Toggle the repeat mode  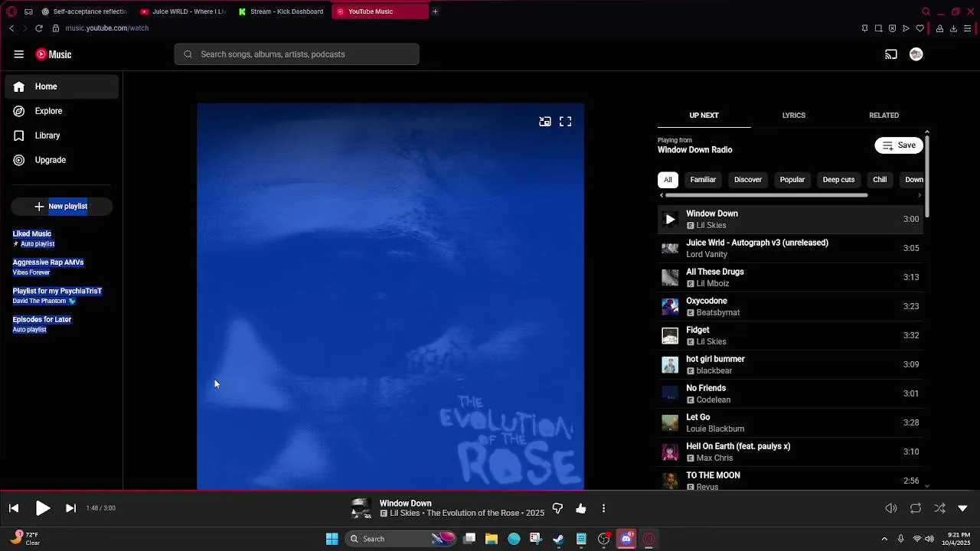916,508
